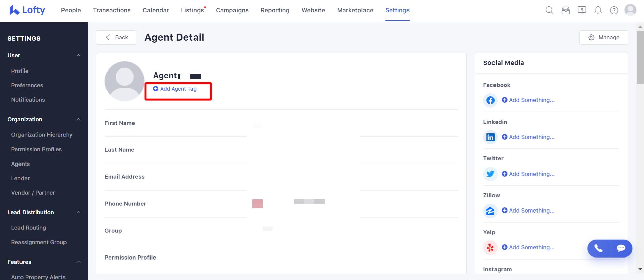Collapse the Features section
The height and width of the screenshot is (280, 644).
pyautogui.click(x=78, y=262)
